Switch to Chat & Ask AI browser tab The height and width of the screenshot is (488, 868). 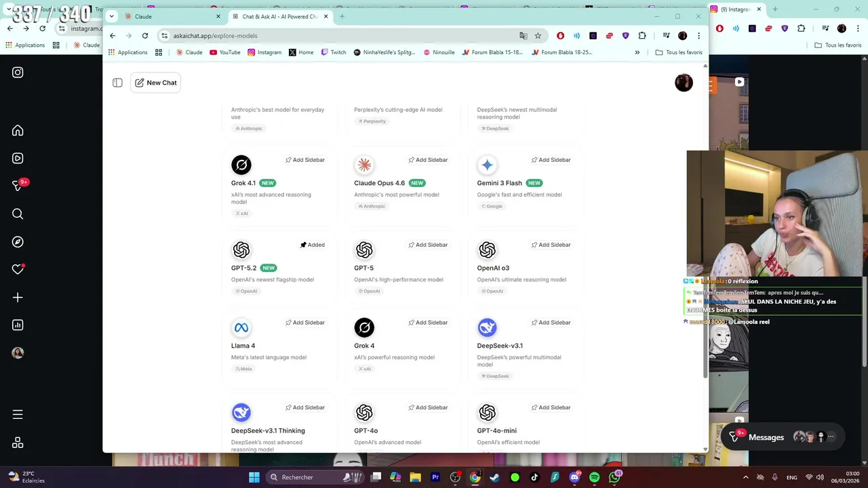280,16
